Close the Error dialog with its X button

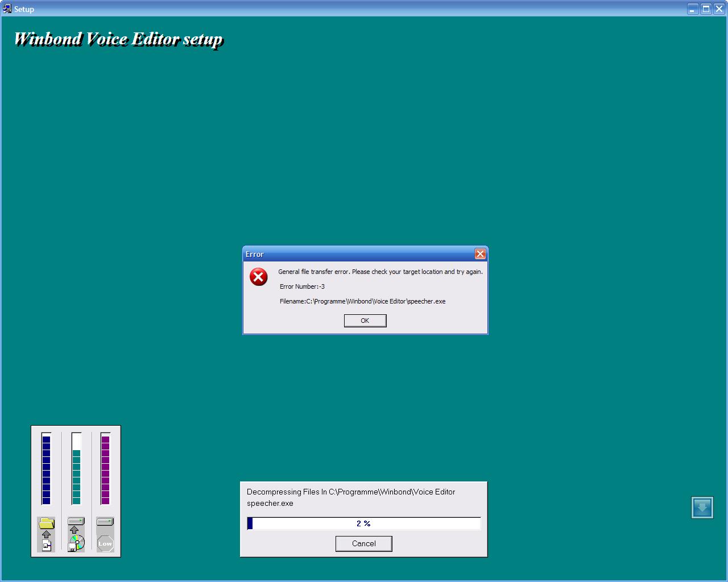pyautogui.click(x=480, y=254)
